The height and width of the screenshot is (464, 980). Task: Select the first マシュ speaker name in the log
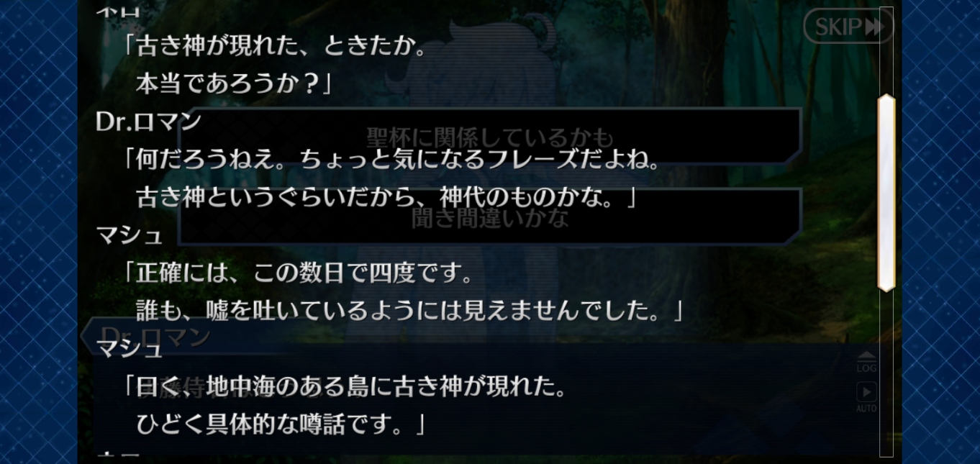point(130,235)
